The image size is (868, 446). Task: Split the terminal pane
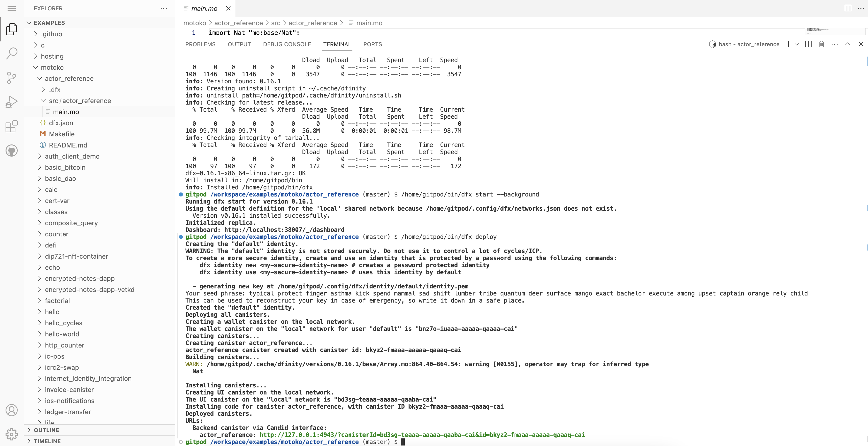808,44
